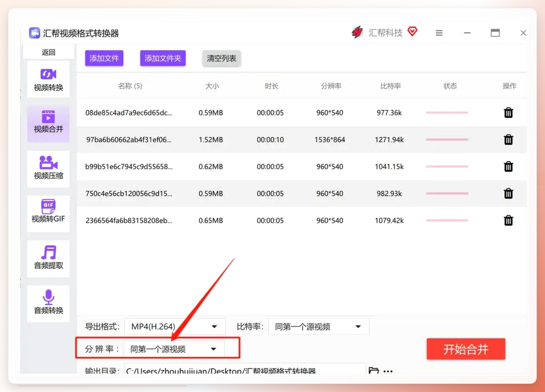Open the 分辨率 resolution dropdown

(174, 349)
